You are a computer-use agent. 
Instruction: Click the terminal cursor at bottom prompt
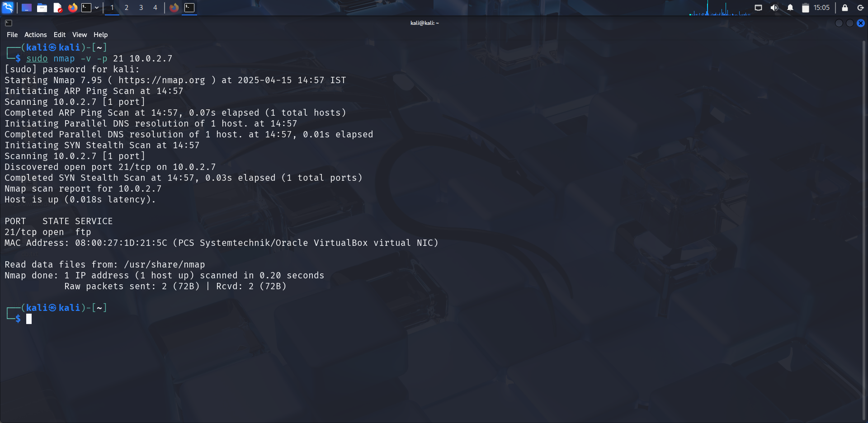click(29, 319)
